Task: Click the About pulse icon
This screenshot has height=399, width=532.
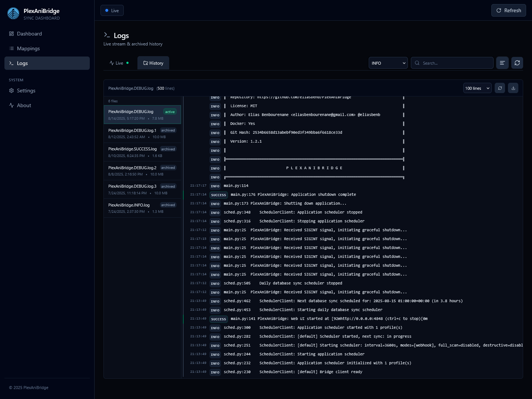Action: pos(11,105)
